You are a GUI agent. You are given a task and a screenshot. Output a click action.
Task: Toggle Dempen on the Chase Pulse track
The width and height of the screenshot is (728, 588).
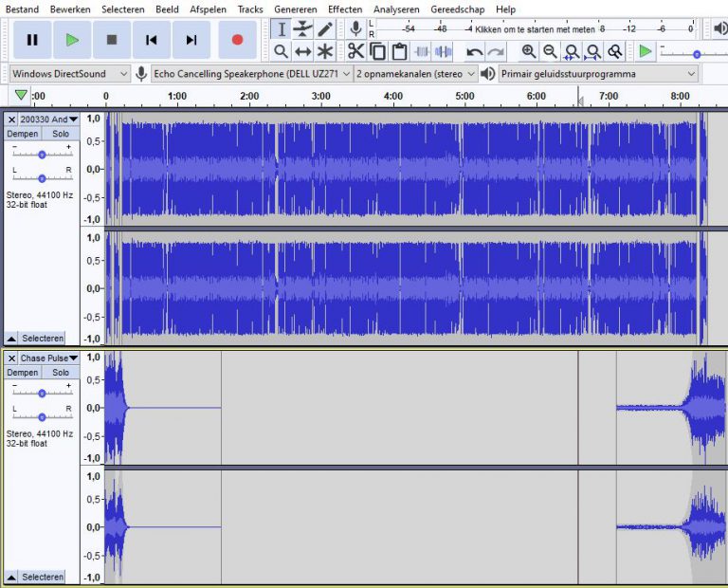[x=23, y=373]
